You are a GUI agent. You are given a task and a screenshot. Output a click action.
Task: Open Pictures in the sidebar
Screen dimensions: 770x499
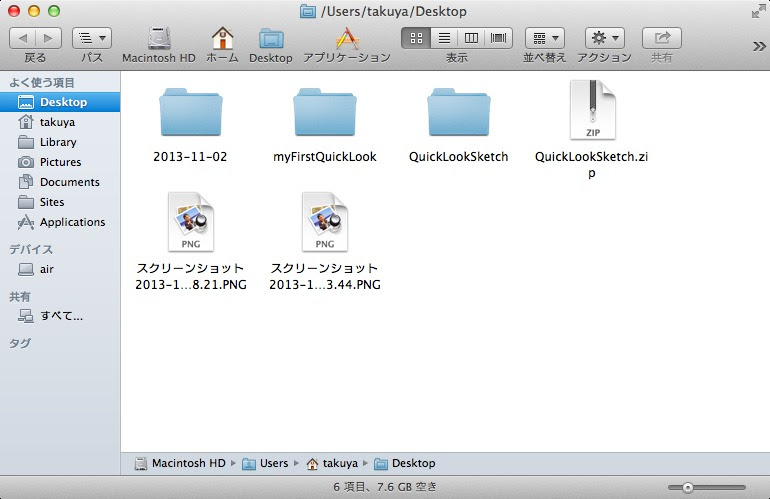click(x=60, y=162)
